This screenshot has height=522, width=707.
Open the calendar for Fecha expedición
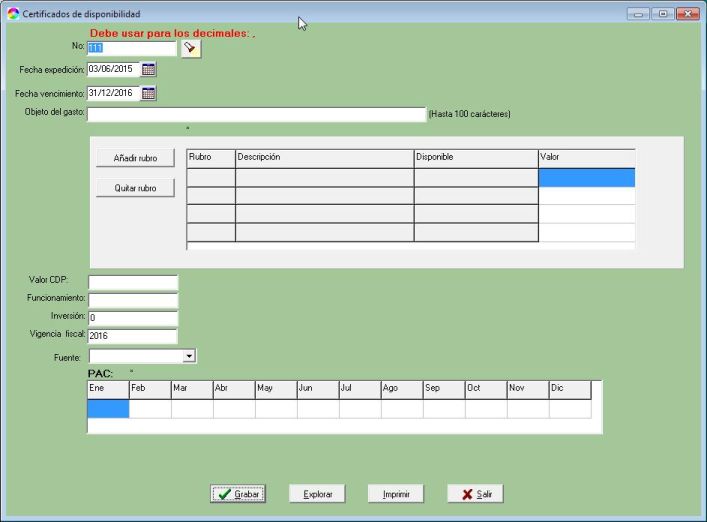(x=149, y=69)
